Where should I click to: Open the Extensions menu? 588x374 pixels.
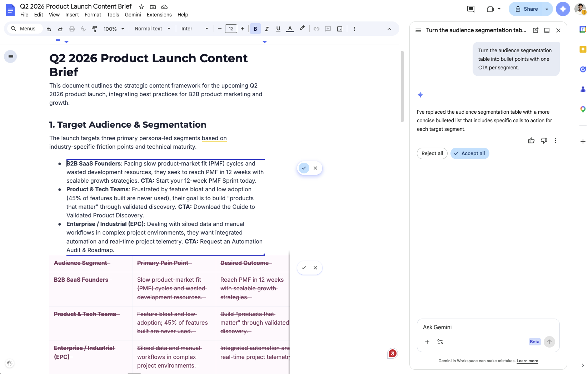point(159,15)
